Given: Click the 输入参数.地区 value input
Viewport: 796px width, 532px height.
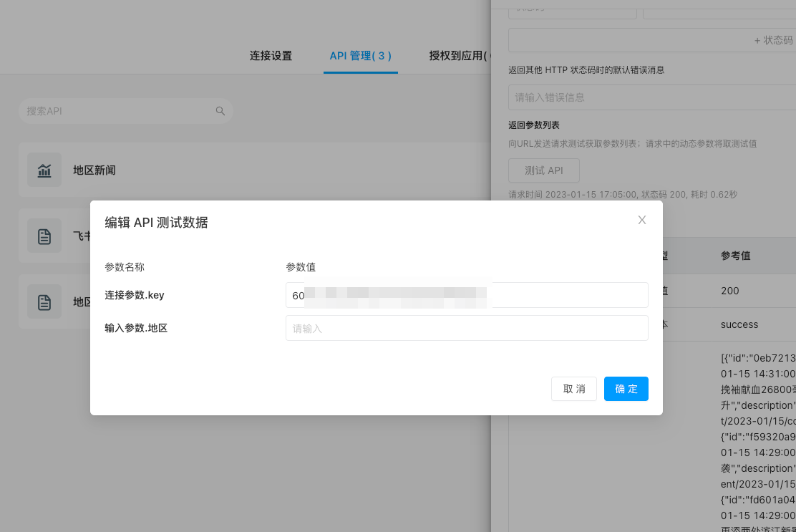Looking at the screenshot, I should pyautogui.click(x=467, y=328).
